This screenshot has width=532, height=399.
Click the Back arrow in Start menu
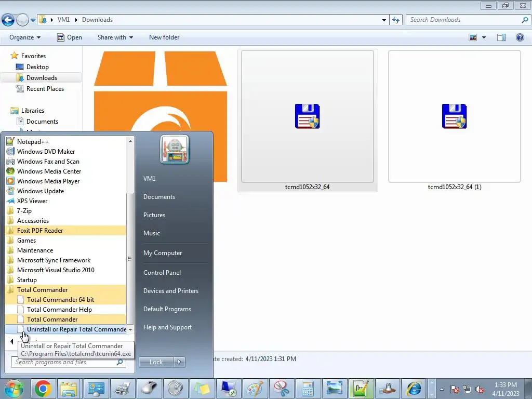11,341
